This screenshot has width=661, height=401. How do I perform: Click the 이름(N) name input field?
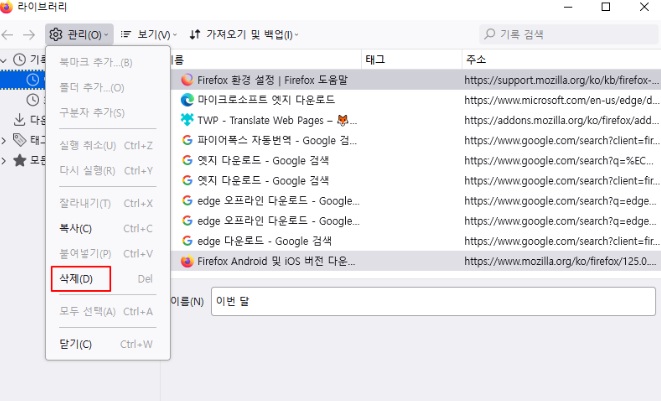[430, 301]
